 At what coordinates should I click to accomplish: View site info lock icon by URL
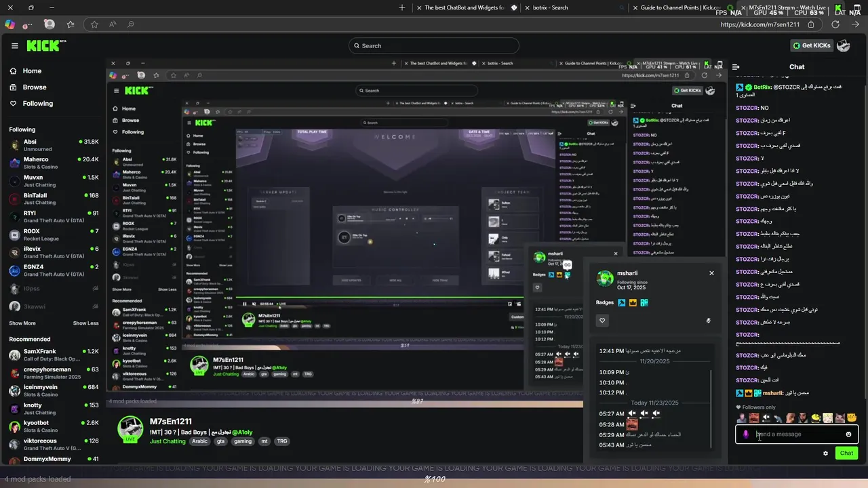tap(811, 24)
